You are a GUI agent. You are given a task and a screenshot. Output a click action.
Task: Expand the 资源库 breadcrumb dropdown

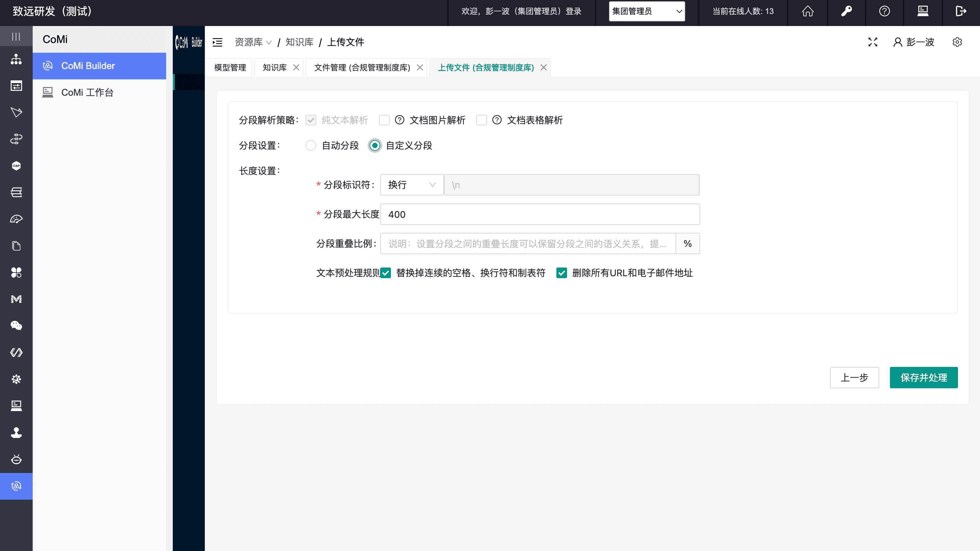click(253, 42)
